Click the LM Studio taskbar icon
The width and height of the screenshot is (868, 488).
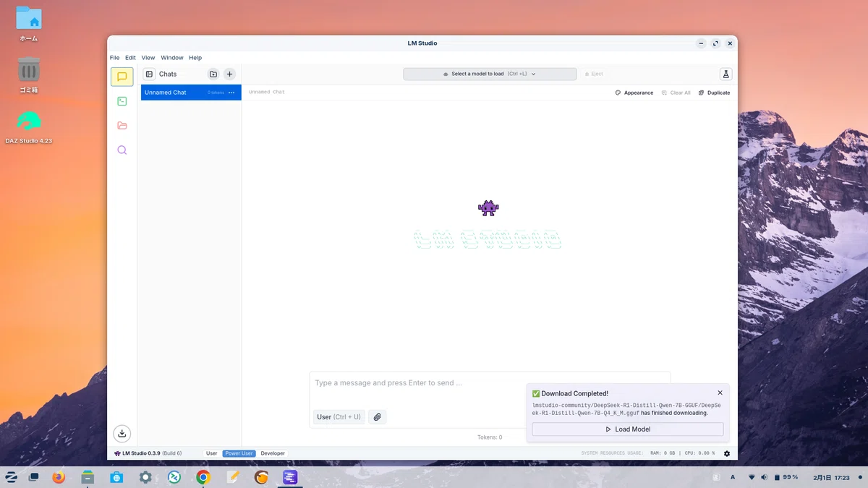[290, 477]
